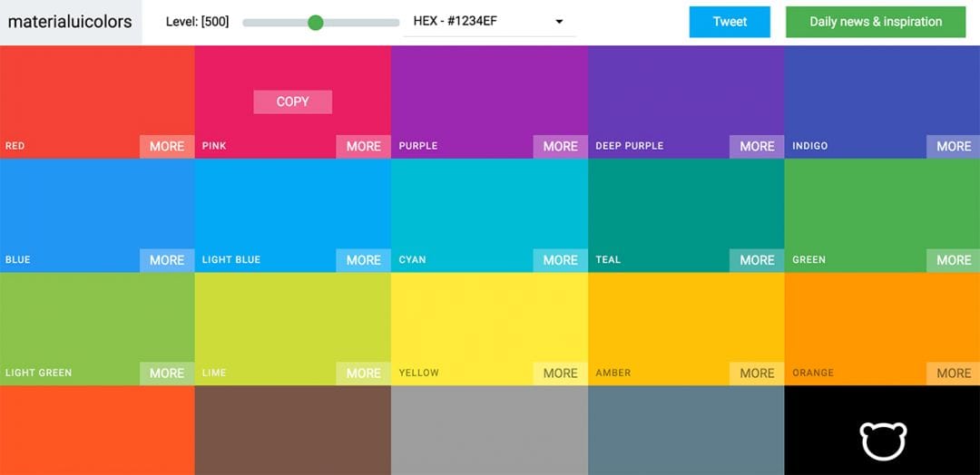This screenshot has width=980, height=475.
Task: Click the bear logo icon in black tile
Action: tap(883, 441)
